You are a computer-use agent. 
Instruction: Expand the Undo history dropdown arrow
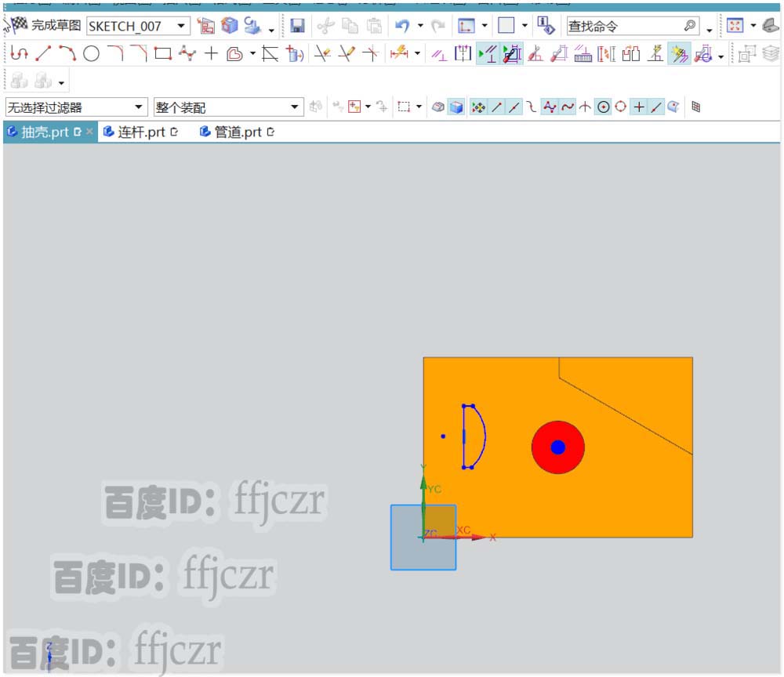420,26
